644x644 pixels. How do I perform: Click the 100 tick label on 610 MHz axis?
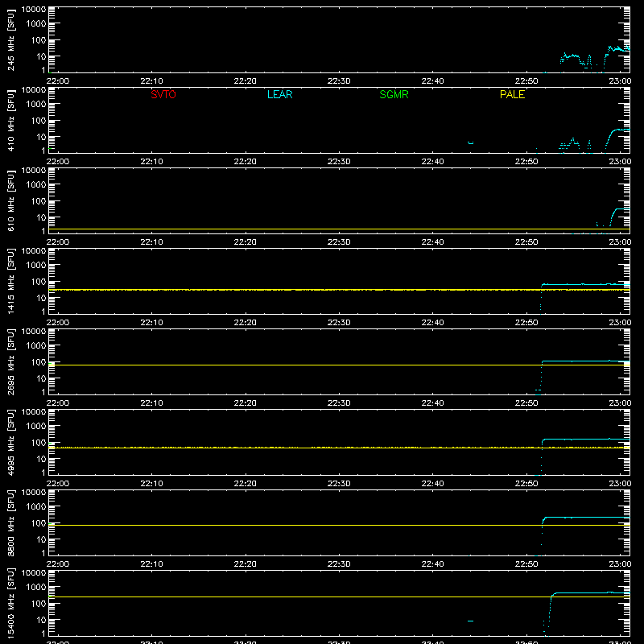(x=39, y=201)
